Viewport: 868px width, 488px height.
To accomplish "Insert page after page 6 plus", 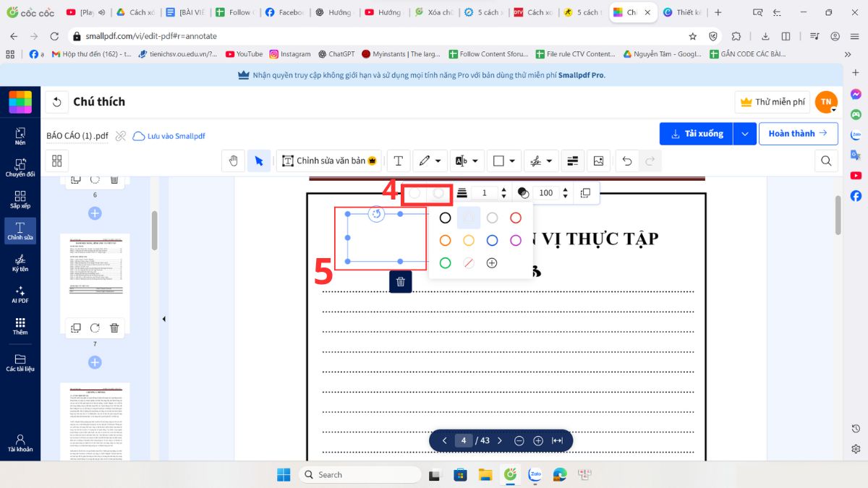I will [95, 213].
